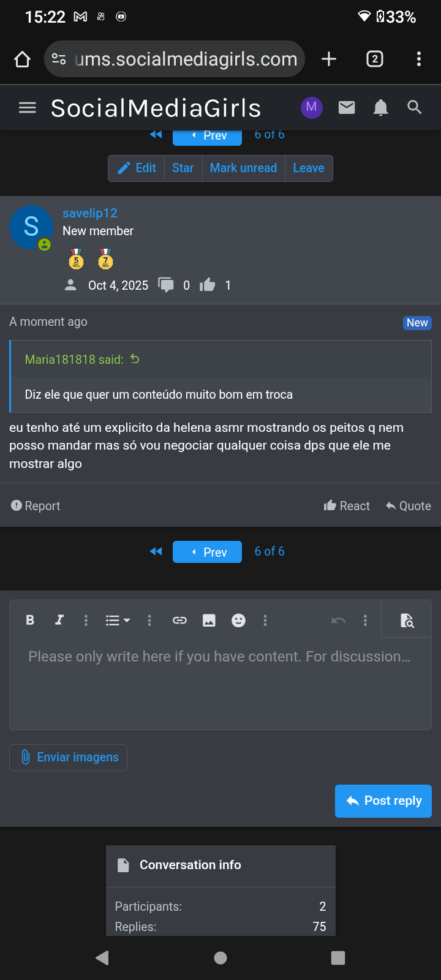441x980 pixels.
Task: Click the Quote link on the message
Action: click(408, 506)
